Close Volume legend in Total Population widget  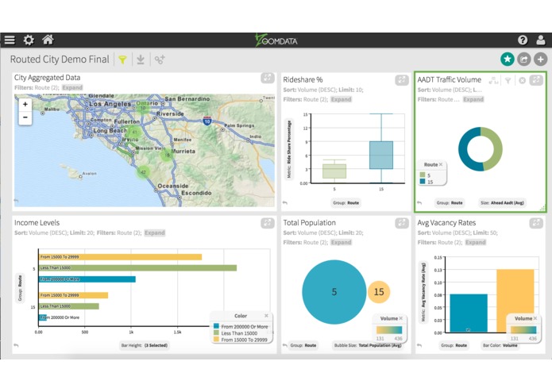401,318
